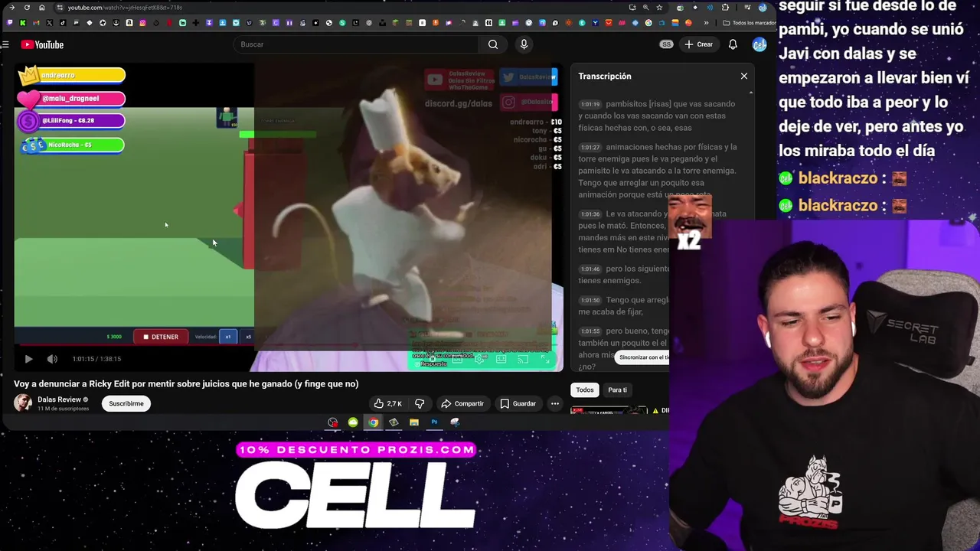The height and width of the screenshot is (551, 980).
Task: Open the notifications bell
Action: pos(733,44)
